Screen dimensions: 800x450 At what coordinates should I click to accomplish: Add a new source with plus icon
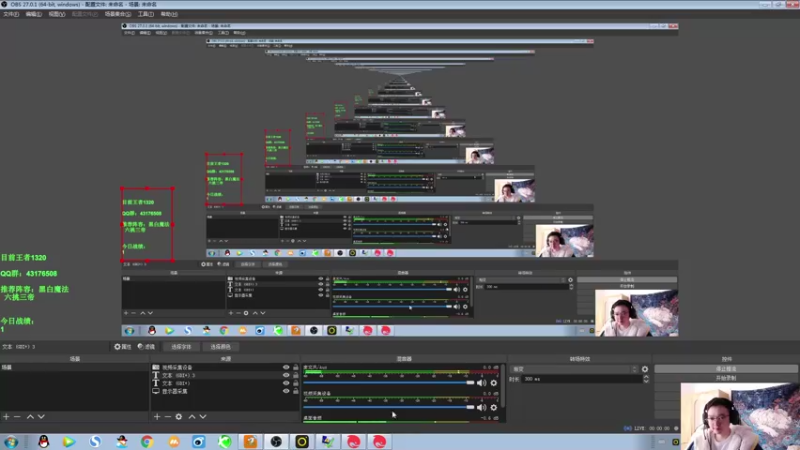157,417
